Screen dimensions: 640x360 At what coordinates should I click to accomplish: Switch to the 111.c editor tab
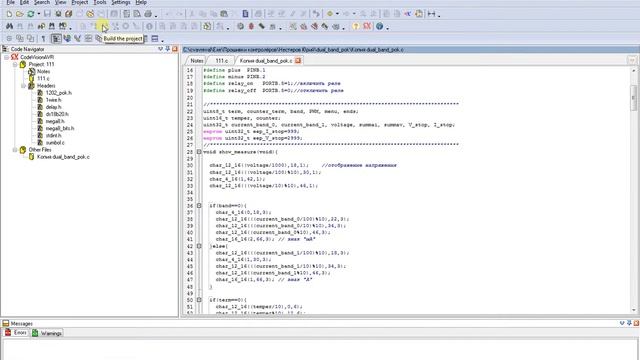pos(222,60)
